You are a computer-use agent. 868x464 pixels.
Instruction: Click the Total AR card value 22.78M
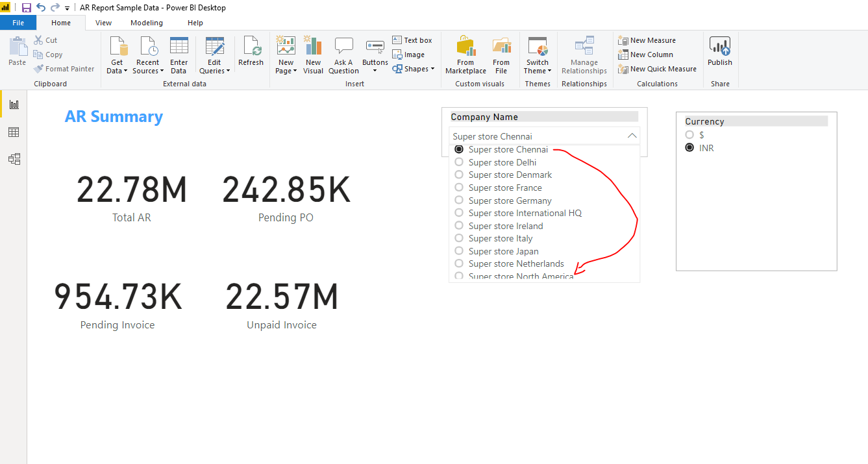132,190
